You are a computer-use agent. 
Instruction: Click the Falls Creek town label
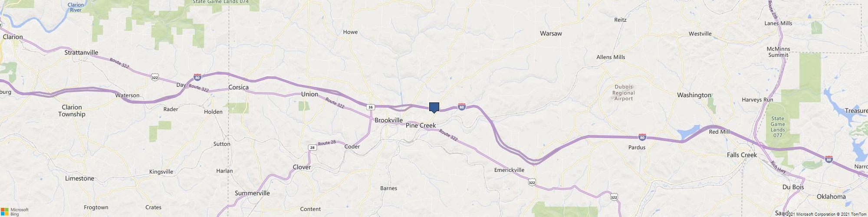click(x=742, y=155)
